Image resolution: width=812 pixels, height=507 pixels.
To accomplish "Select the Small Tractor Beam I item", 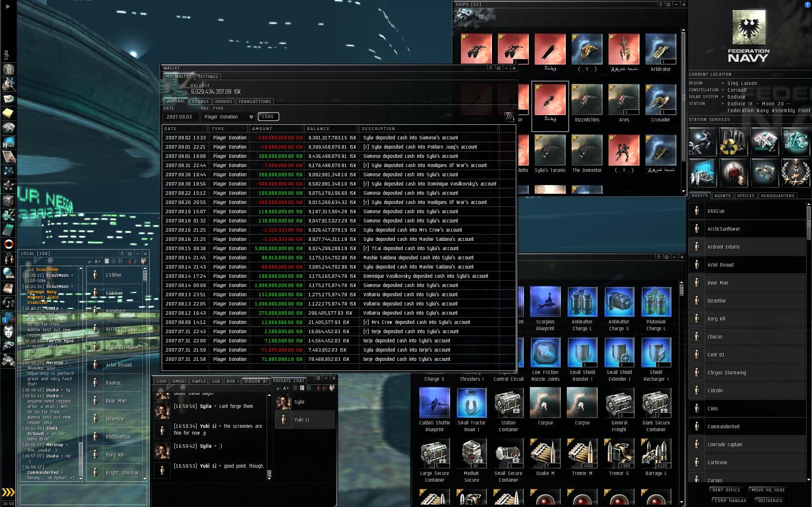I will 472,410.
